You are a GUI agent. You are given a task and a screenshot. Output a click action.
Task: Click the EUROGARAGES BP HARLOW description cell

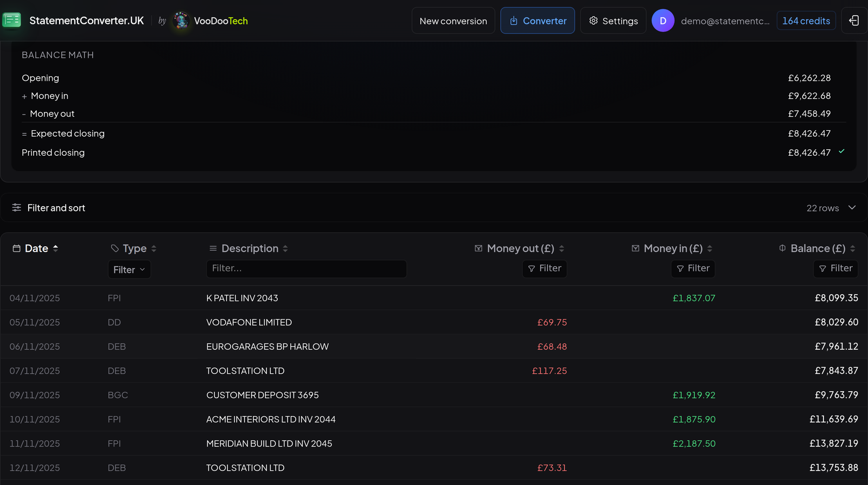tap(267, 347)
